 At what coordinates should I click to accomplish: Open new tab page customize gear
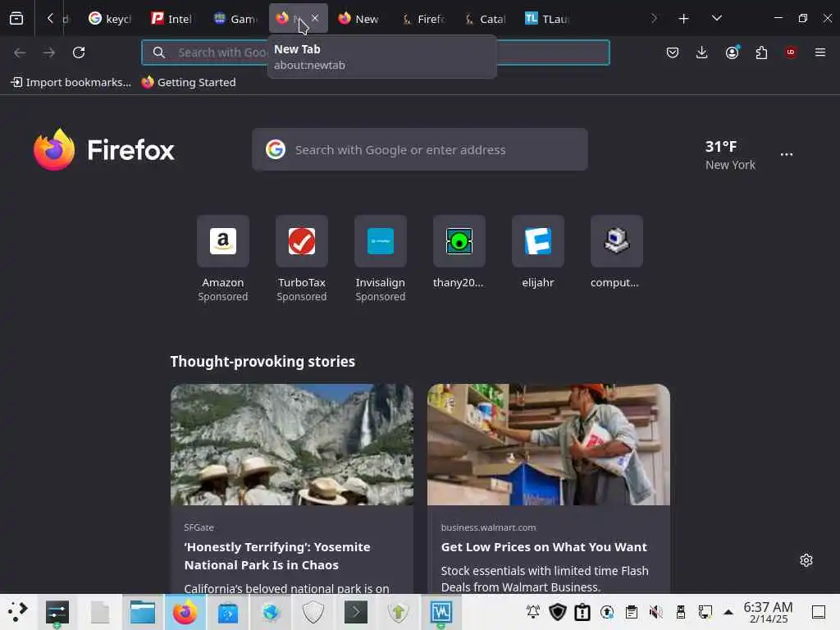(x=806, y=560)
